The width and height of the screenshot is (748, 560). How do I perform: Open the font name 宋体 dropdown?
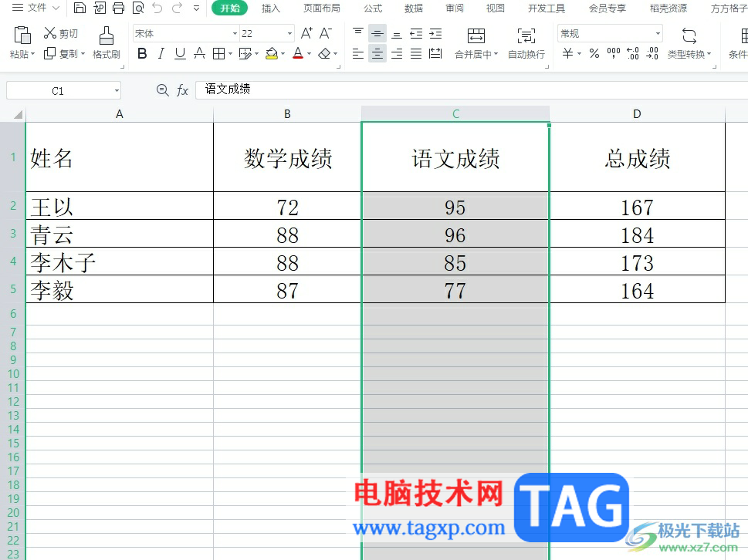coord(235,33)
